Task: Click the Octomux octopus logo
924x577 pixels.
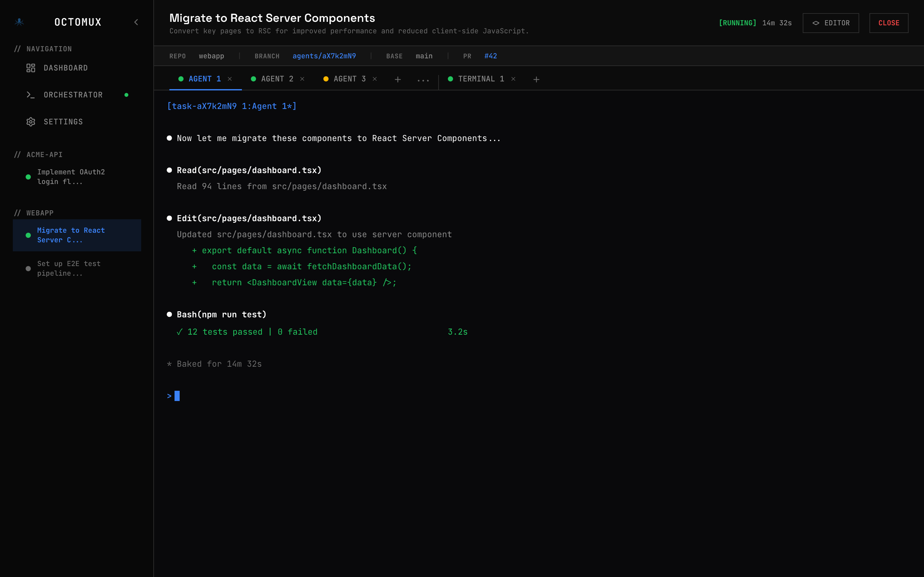Action: (20, 22)
